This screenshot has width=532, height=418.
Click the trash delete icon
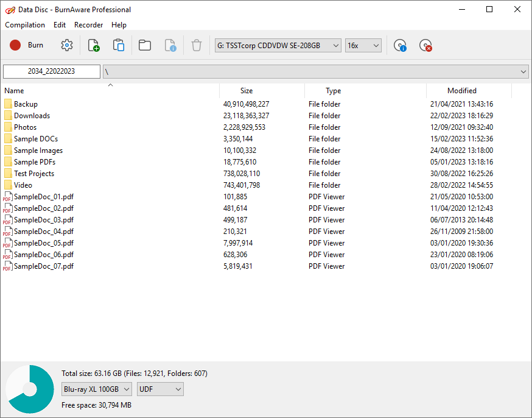(x=196, y=45)
